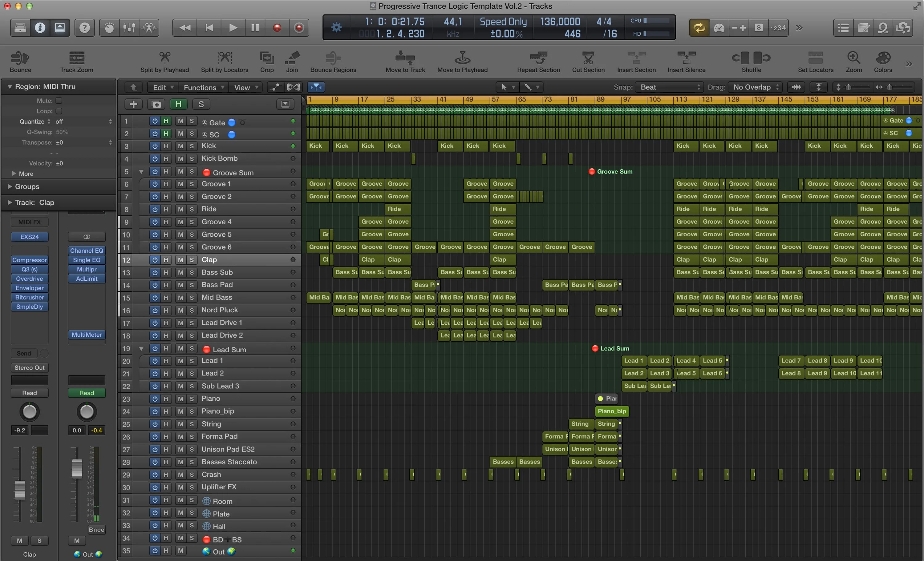The width and height of the screenshot is (924, 561).
Task: Click green Read automation button
Action: [x=87, y=393]
